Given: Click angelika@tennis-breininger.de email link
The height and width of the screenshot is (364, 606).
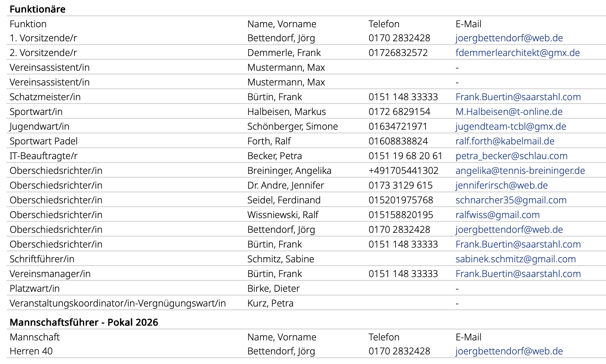Looking at the screenshot, I should click(x=520, y=171).
